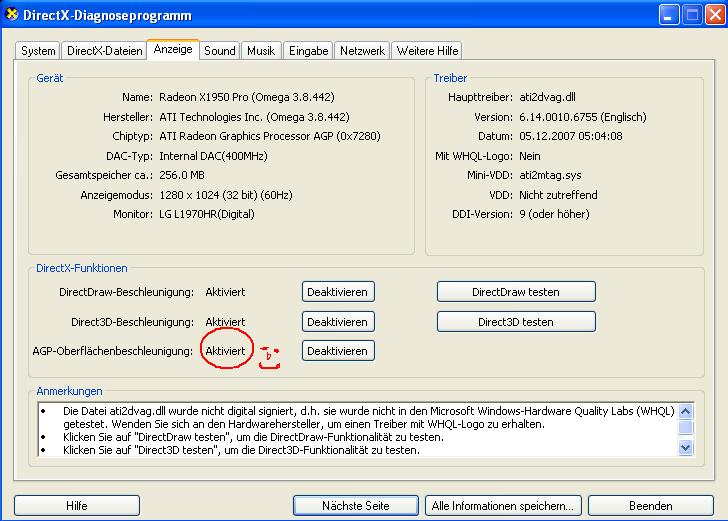Click memory value 256.0 MB

click(182, 175)
